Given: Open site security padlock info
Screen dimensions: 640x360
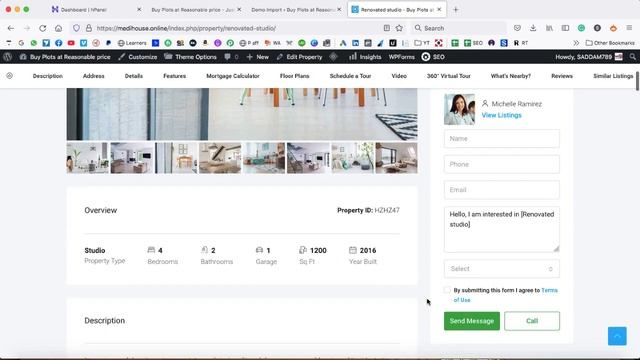Looking at the screenshot, I should (89, 28).
